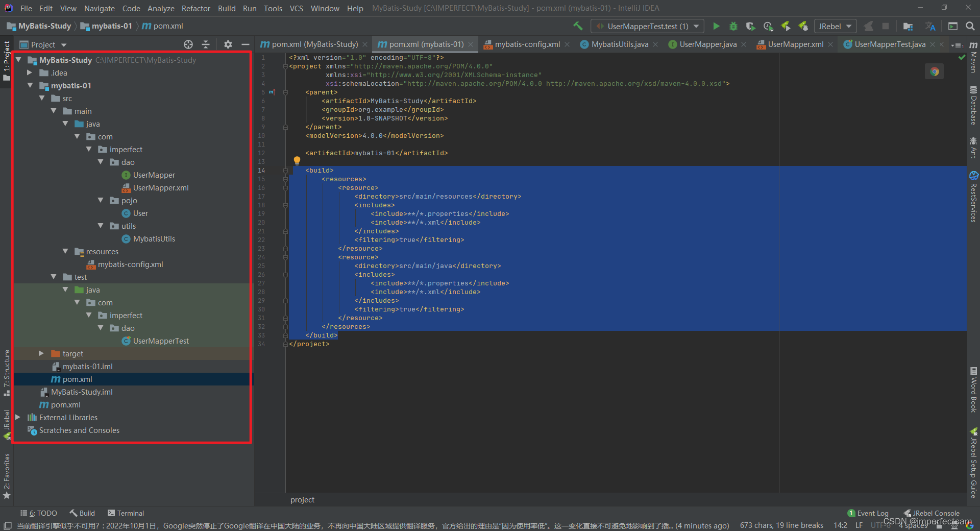Show hidden editor tabs list

[x=958, y=45]
